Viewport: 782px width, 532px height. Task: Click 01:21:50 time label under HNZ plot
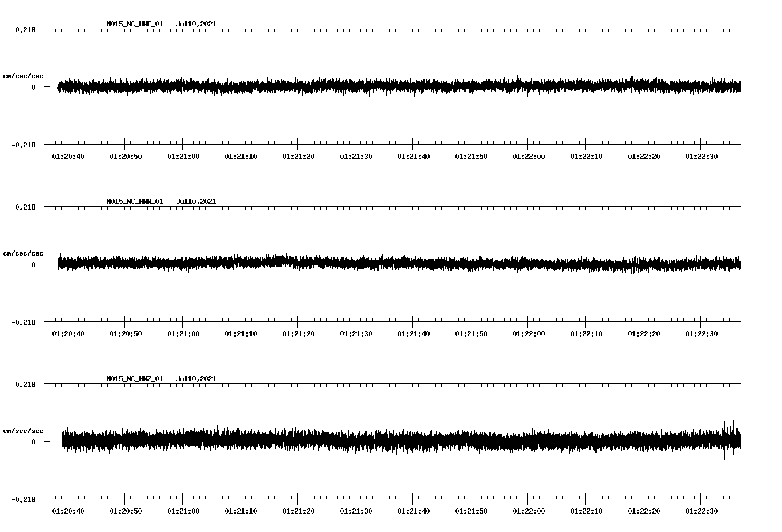coord(471,511)
